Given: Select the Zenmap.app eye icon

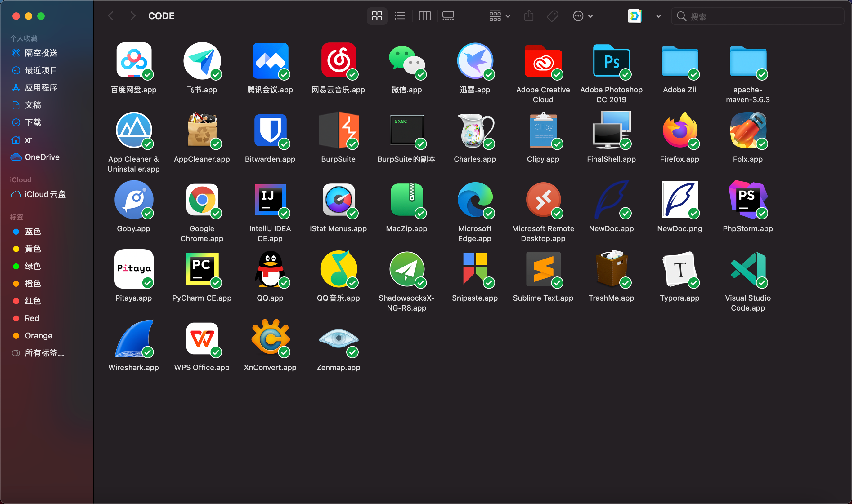Looking at the screenshot, I should [x=339, y=338].
